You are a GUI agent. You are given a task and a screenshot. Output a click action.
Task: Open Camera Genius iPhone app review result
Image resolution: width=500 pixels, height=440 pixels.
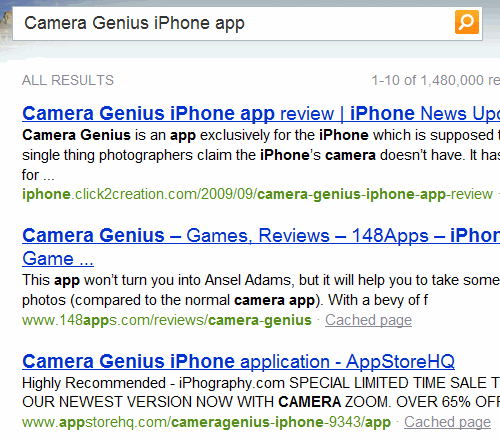261,113
